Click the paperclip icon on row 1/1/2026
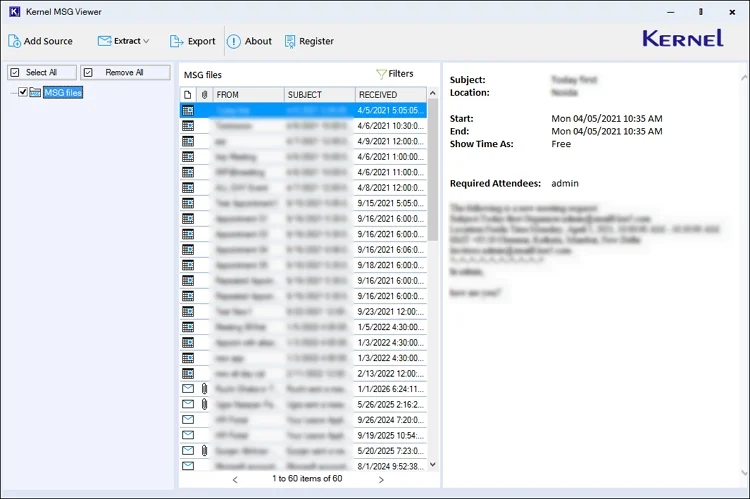Screen dimensions: 750x499 tap(204, 388)
